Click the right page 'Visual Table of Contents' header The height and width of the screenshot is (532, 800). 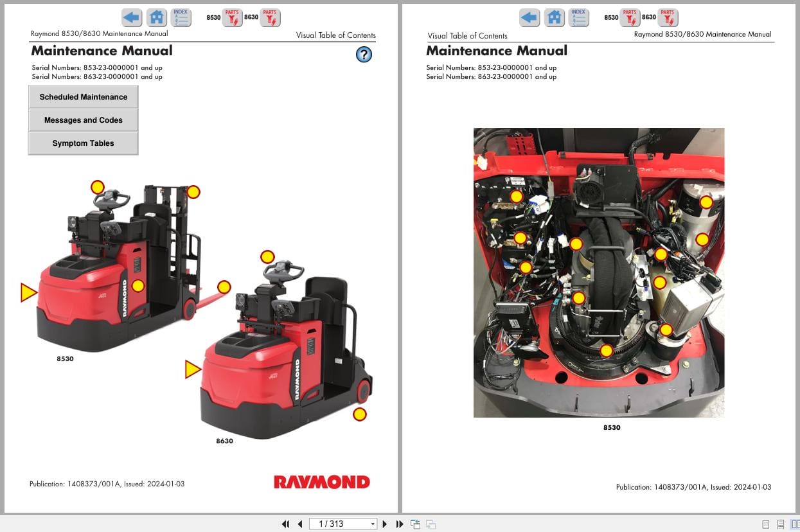tap(468, 36)
